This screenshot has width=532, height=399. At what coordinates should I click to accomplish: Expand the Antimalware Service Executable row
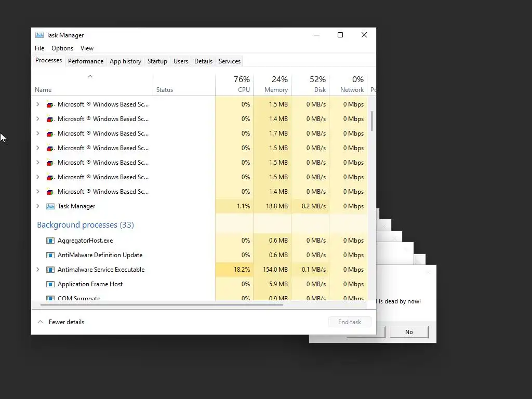tap(37, 270)
